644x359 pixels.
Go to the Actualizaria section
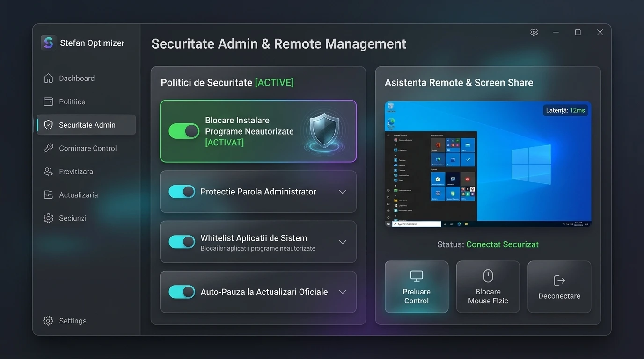tap(86, 195)
